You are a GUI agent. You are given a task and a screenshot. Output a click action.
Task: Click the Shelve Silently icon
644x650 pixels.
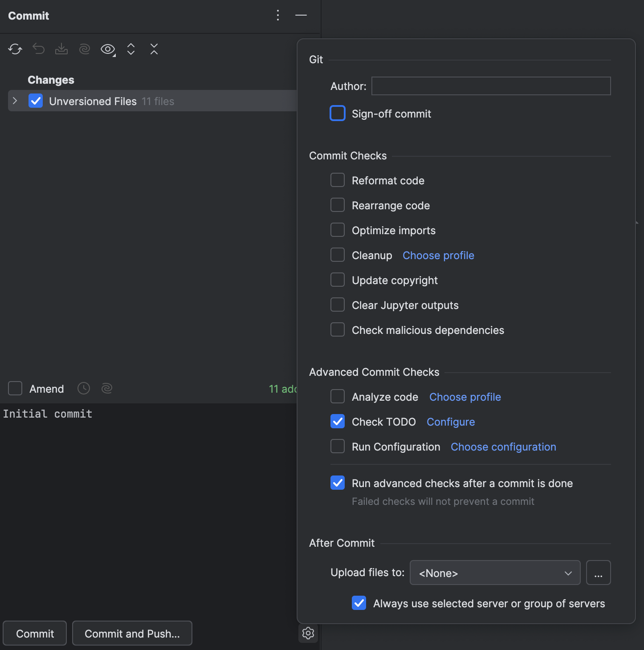coord(61,49)
